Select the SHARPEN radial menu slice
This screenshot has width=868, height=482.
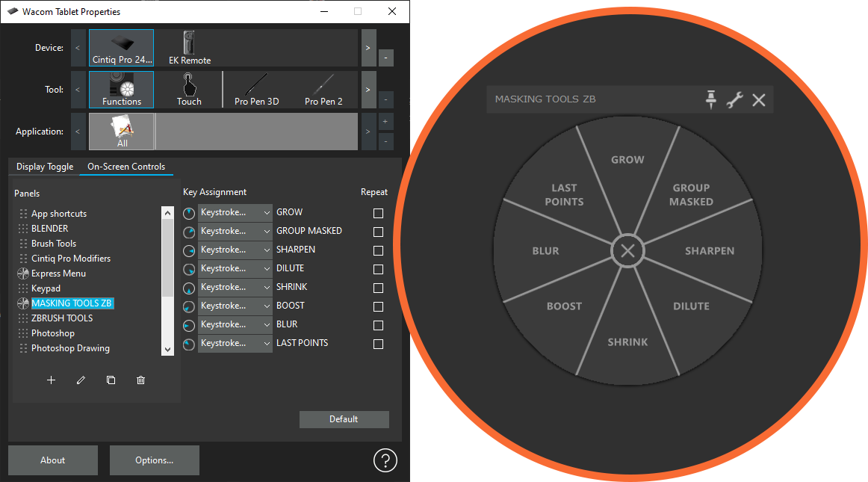point(710,251)
